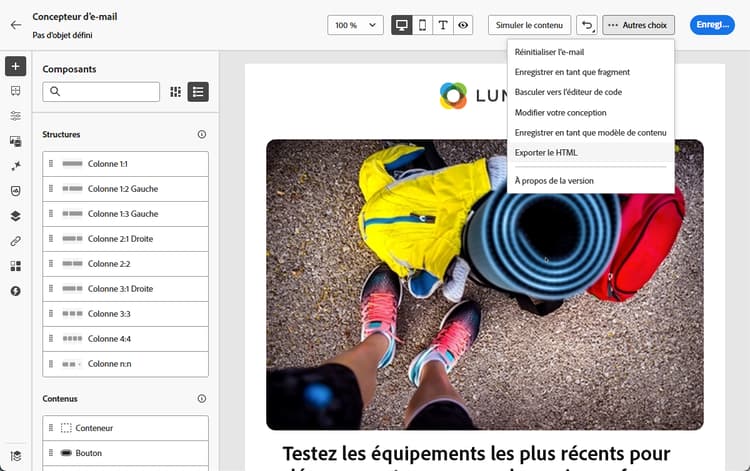Click the hero sports gear image

(x=485, y=285)
